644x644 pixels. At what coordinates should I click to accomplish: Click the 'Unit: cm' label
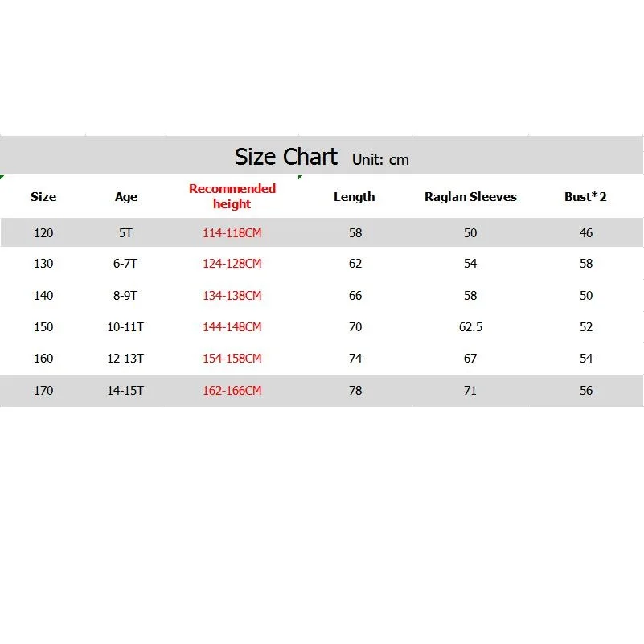[380, 159]
